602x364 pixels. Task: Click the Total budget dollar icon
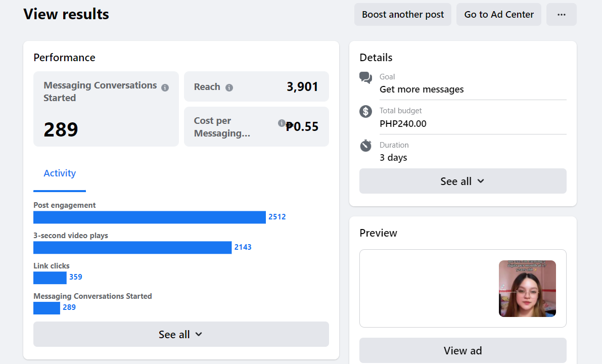pyautogui.click(x=365, y=112)
